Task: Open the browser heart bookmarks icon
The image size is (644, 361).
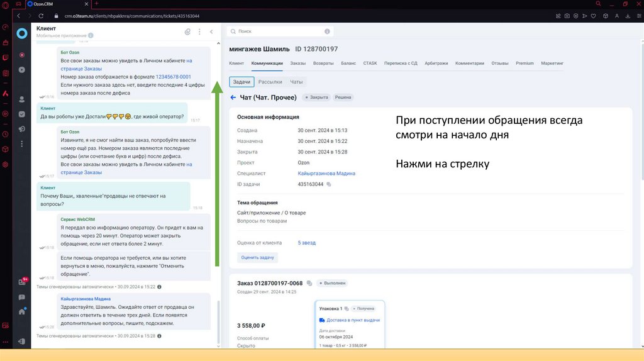Action: point(594,16)
